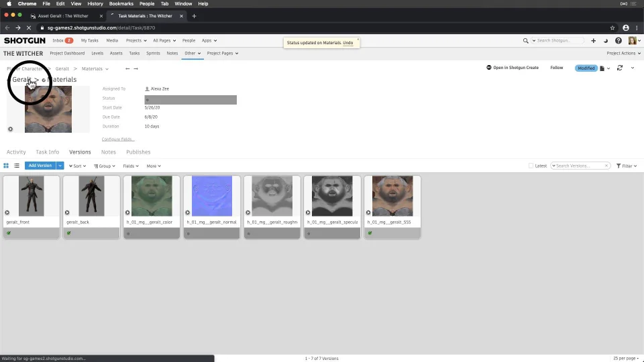Play the geralt_roughness version
Image resolution: width=644 pixels, height=362 pixels.
[x=248, y=213]
